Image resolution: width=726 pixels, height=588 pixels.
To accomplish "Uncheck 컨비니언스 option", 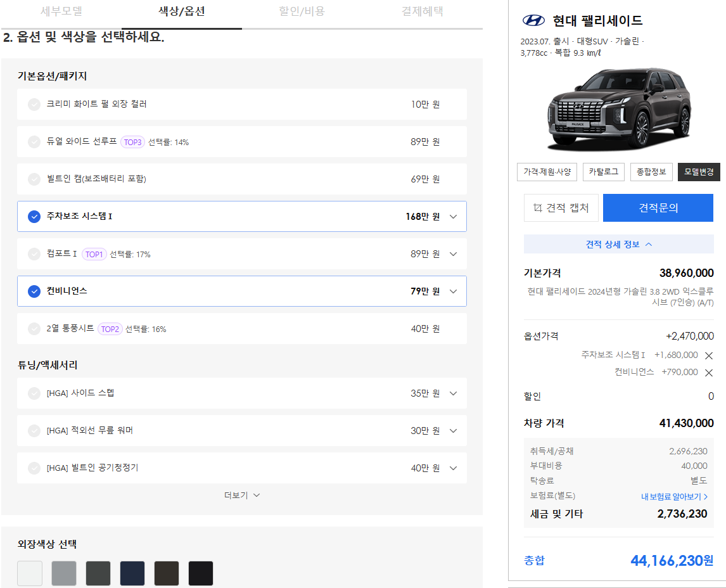I will 34,291.
